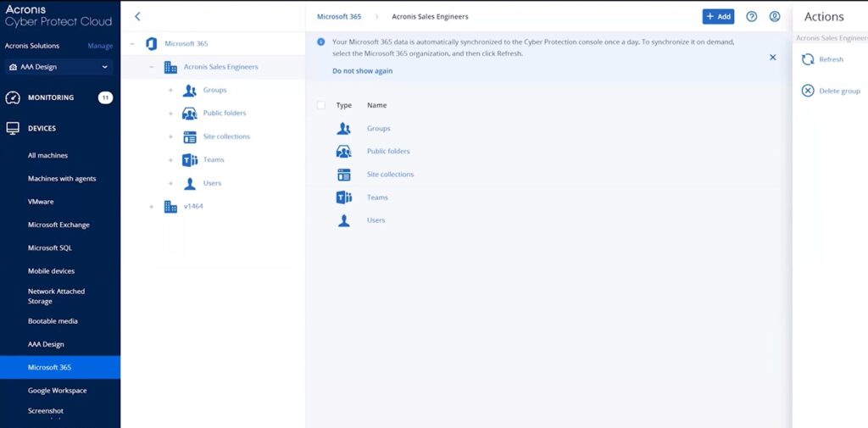
Task: Click the Site collections icon in list
Action: coord(344,175)
